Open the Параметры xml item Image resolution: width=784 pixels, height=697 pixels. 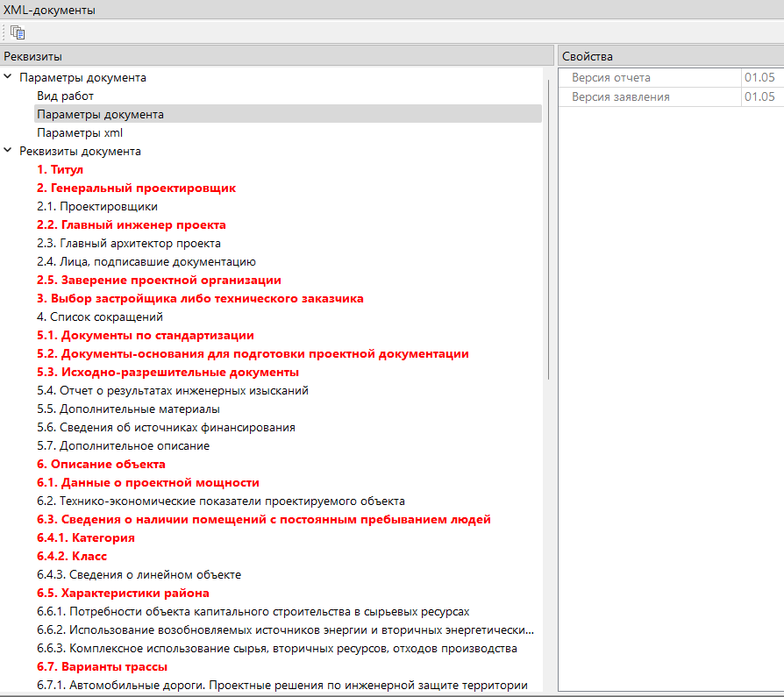80,133
